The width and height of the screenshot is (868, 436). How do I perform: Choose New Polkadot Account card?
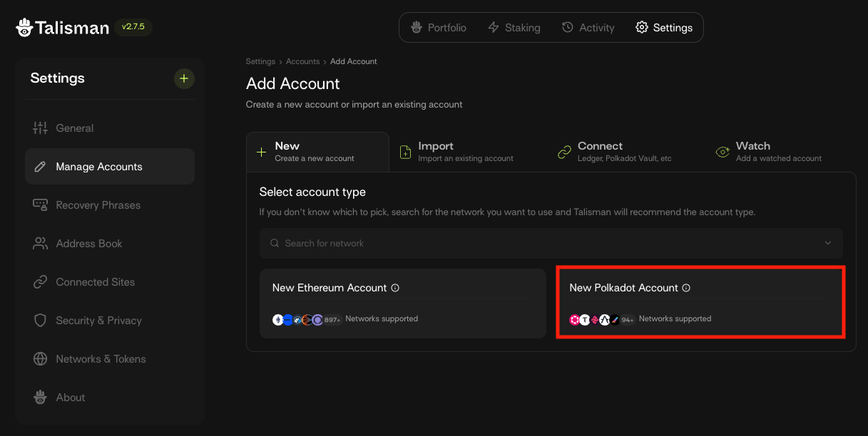700,302
